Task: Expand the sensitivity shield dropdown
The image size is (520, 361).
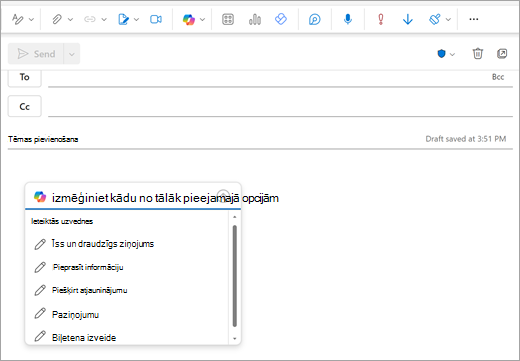Action: (452, 54)
